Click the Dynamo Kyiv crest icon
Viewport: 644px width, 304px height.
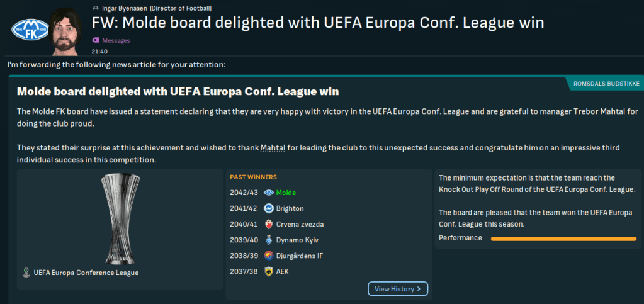coord(269,240)
